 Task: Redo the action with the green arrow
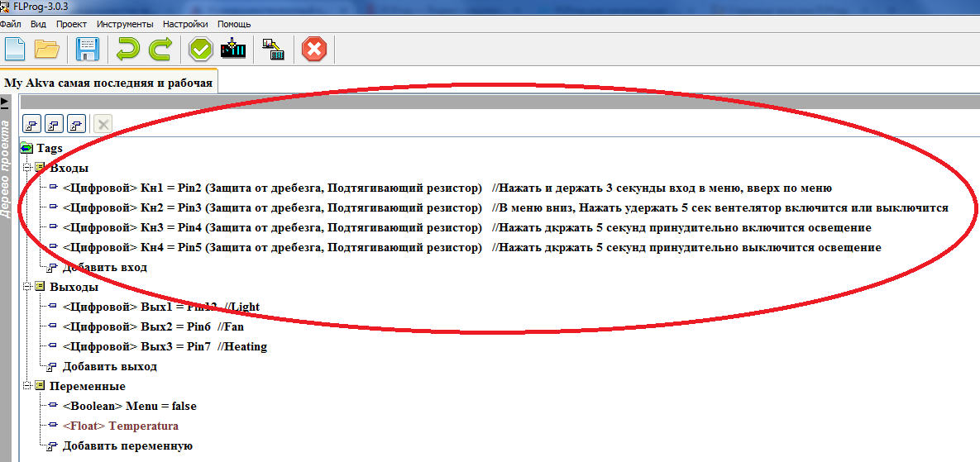(x=160, y=50)
